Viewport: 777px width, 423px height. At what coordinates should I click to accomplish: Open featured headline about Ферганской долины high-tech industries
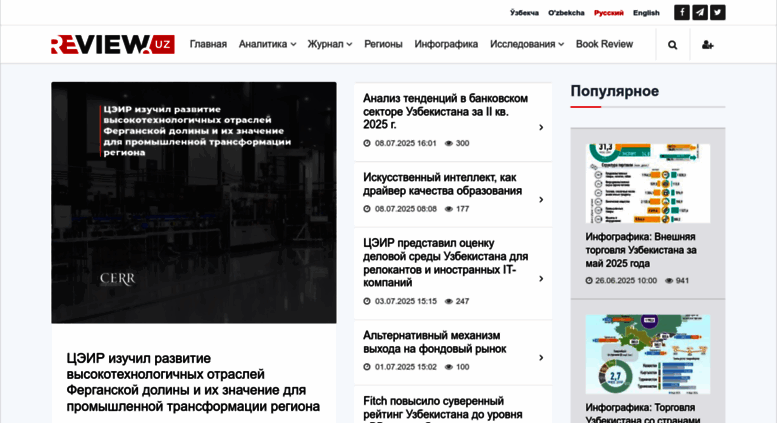coord(193,382)
